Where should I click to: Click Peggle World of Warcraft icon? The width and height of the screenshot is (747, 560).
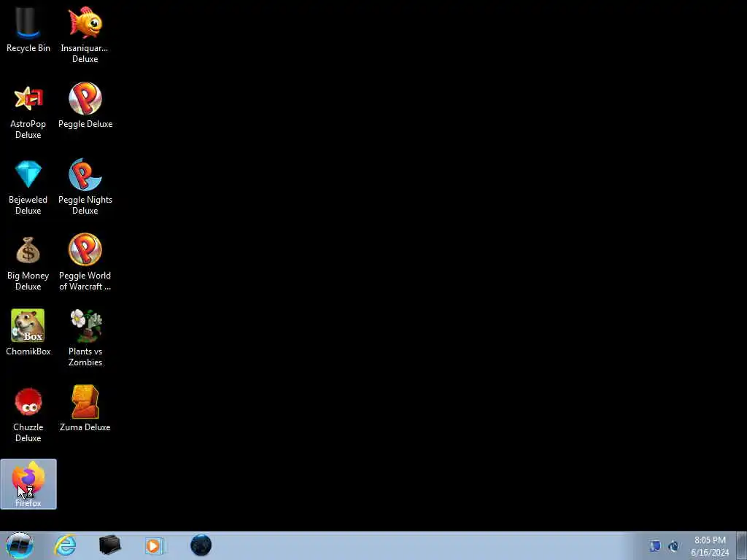85,262
